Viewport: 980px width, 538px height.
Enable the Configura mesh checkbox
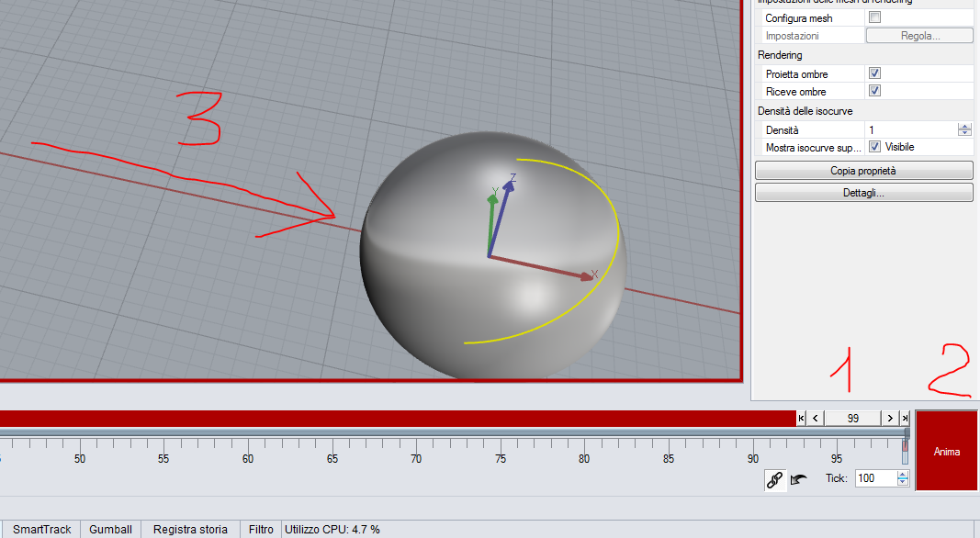click(x=874, y=17)
